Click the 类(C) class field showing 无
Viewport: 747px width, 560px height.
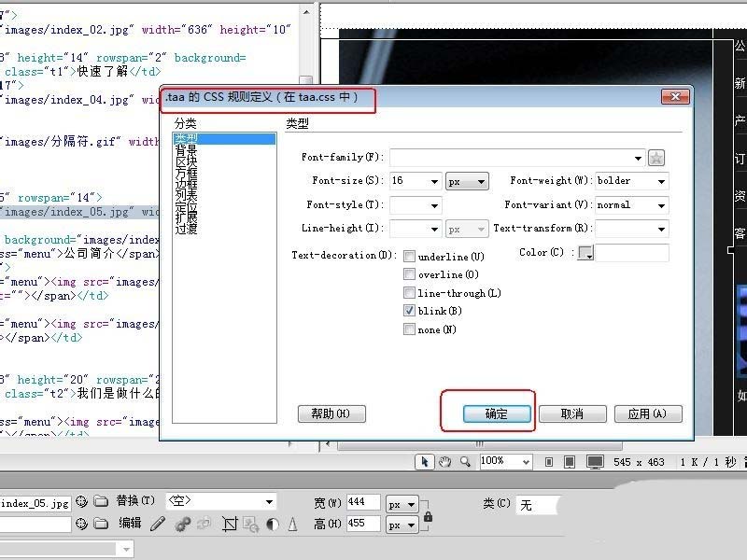(535, 505)
